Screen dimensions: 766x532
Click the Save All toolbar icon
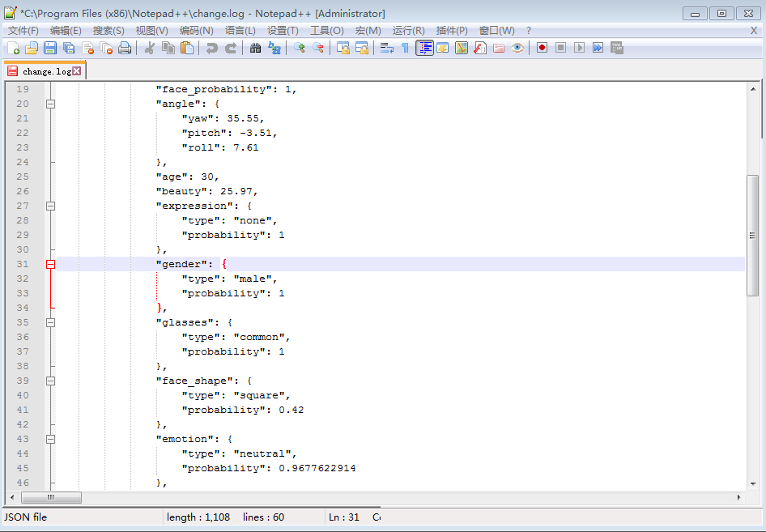click(69, 48)
